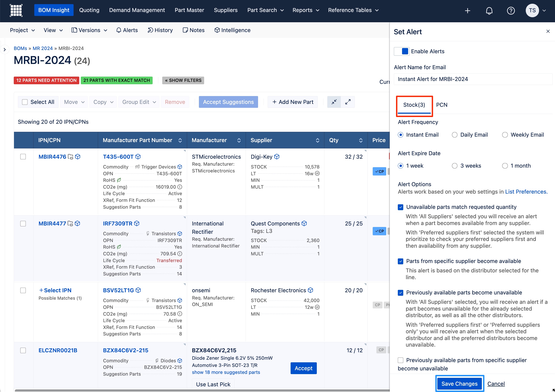The height and width of the screenshot is (392, 555).
Task: Click CO2e info icon for 16019.00
Action: (180, 187)
